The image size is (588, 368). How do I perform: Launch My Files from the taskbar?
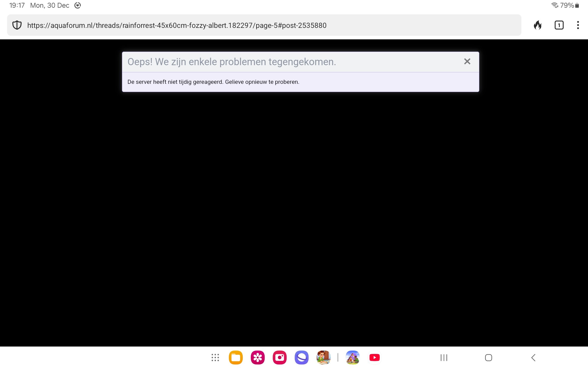pos(236,358)
